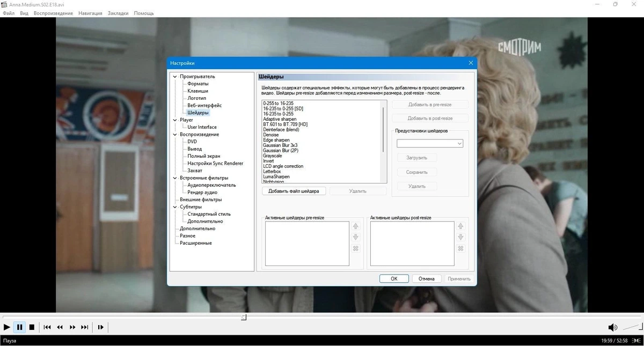Select Аудиопереключатель in the settings tree
This screenshot has width=644, height=346.
point(211,185)
